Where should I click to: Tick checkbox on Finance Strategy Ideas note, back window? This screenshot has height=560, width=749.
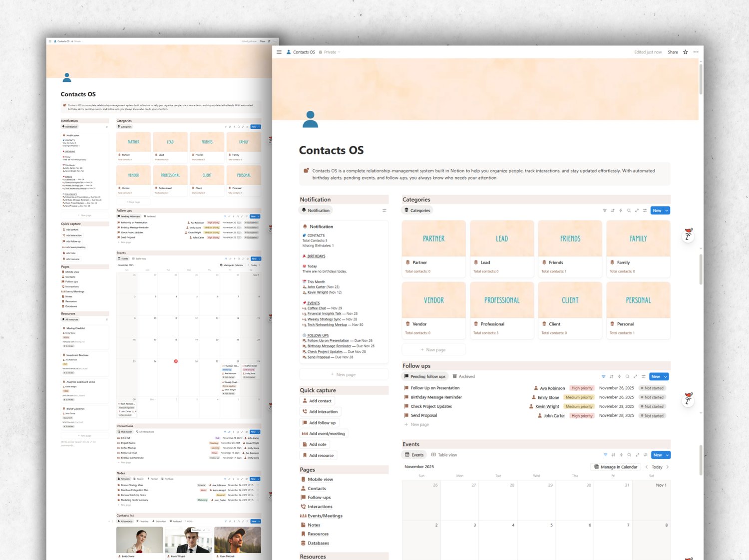(x=258, y=485)
